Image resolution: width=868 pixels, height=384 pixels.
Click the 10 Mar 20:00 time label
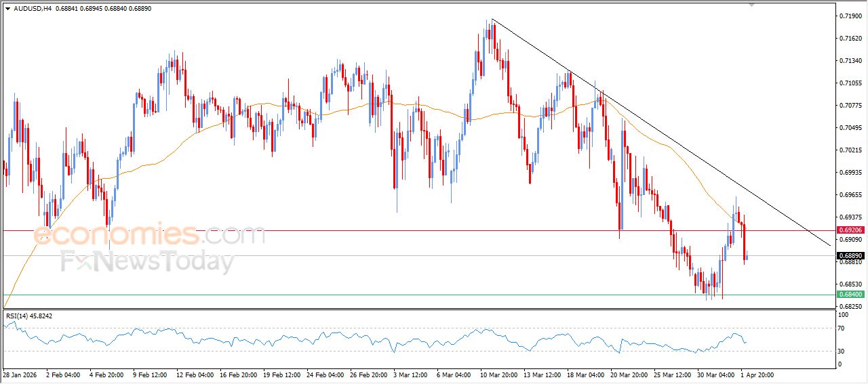pos(498,374)
